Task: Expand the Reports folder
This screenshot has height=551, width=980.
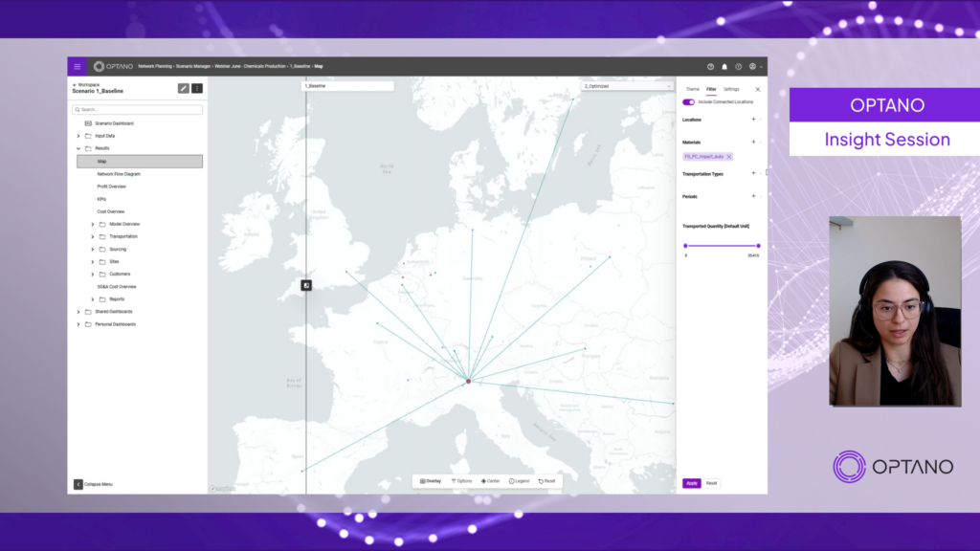Action: click(x=93, y=299)
